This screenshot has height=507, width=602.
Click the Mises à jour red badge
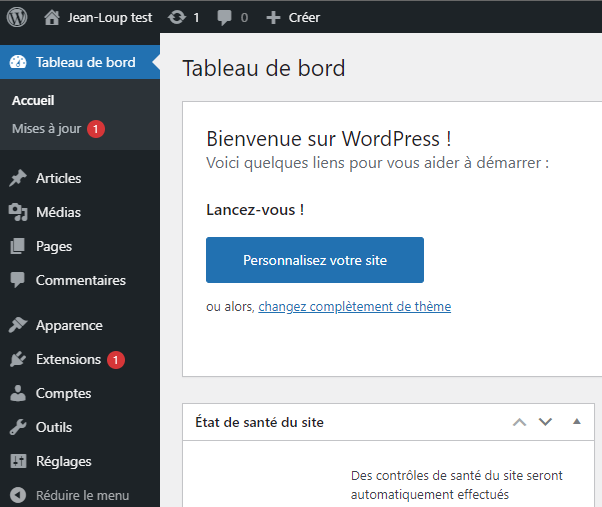pos(96,129)
